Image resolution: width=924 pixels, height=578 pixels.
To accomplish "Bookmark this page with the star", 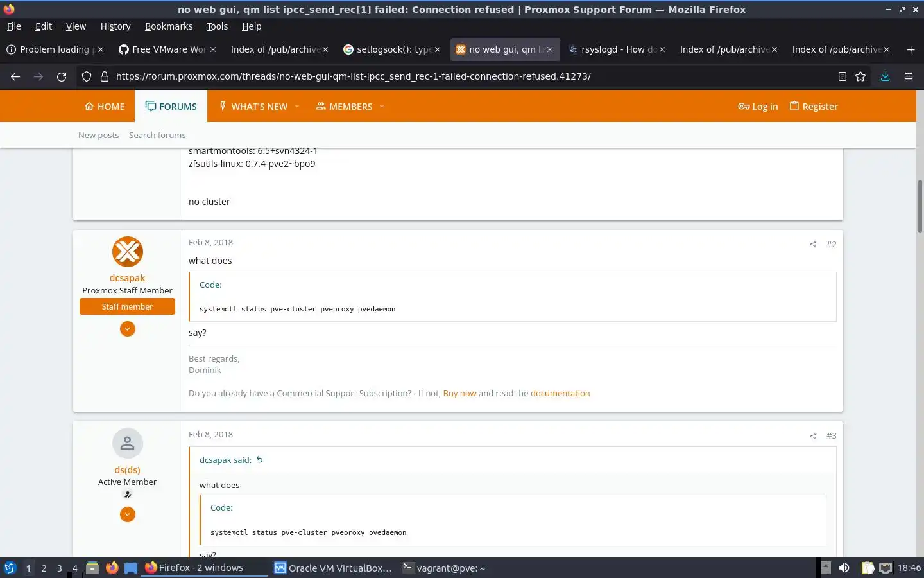I will click(860, 76).
